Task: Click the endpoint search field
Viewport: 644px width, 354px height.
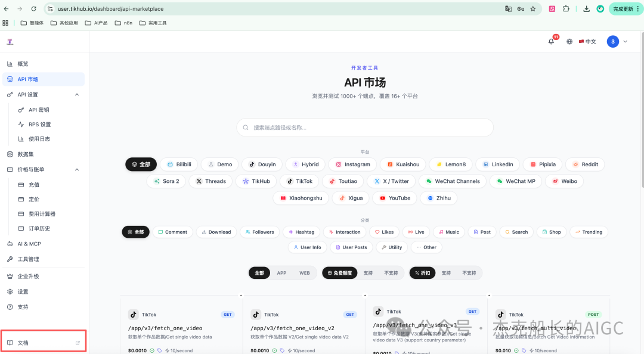Action: coord(365,128)
